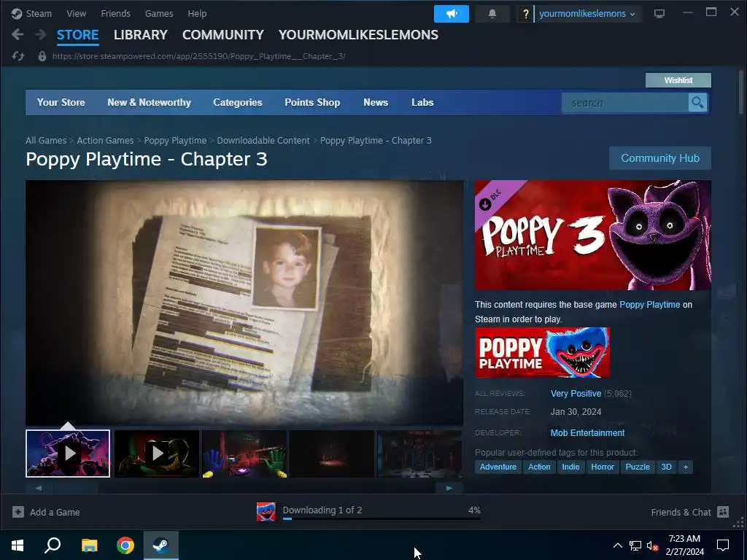
Task: Open the Friends & Chat grid icon
Action: point(723,512)
